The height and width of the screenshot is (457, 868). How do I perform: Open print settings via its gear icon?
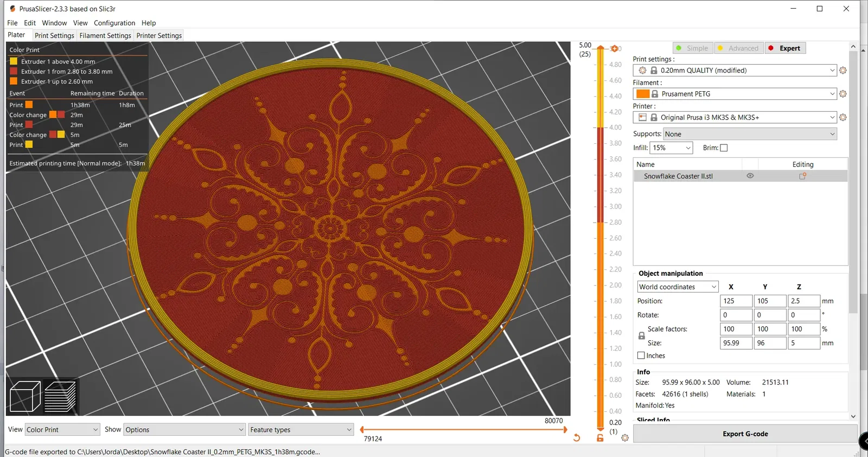[843, 71]
